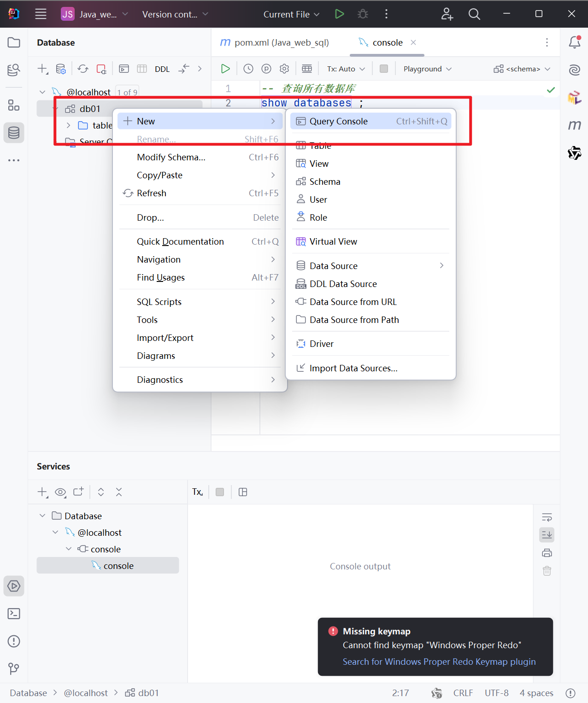Open the Maven tool window icon
The width and height of the screenshot is (588, 703).
coord(575,125)
